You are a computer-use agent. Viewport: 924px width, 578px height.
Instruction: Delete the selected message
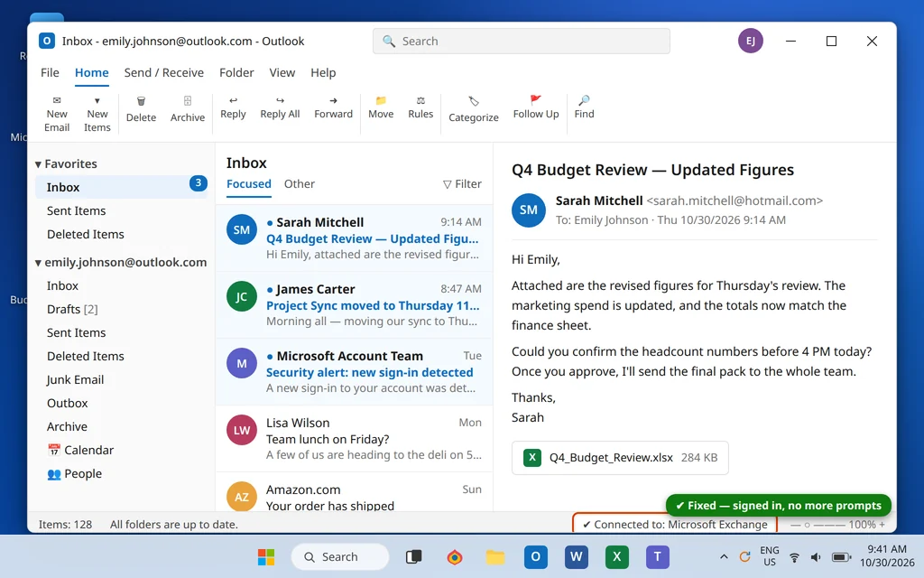click(141, 109)
